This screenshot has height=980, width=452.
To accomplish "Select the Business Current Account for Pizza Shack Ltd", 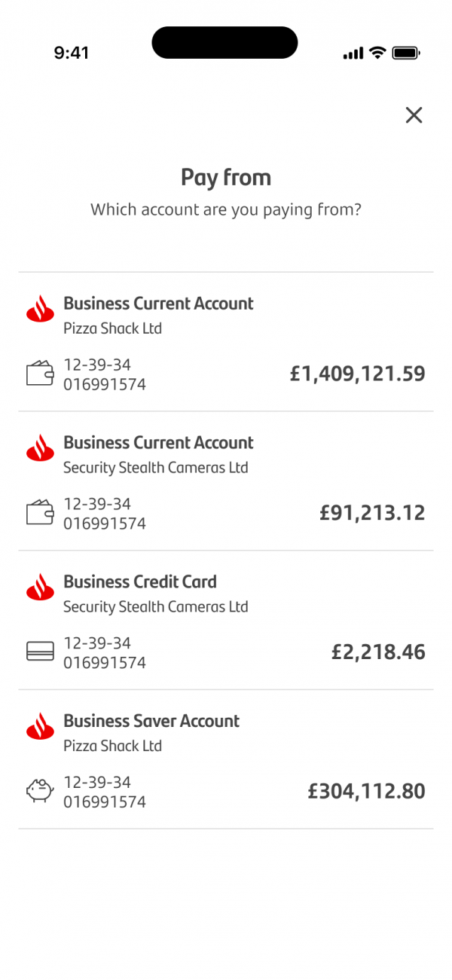I will [226, 339].
